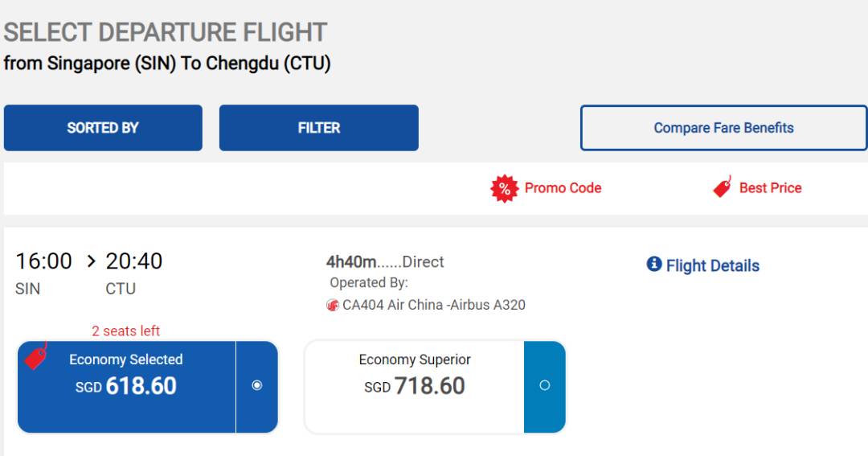
Task: Click the red Best Price tag icon
Action: coord(722,187)
